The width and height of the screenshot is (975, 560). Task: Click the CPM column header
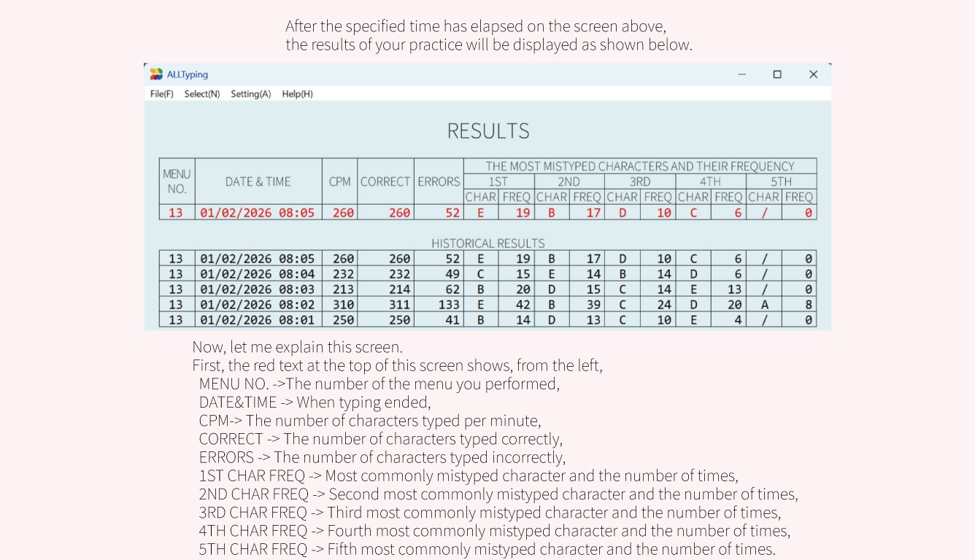pyautogui.click(x=339, y=182)
